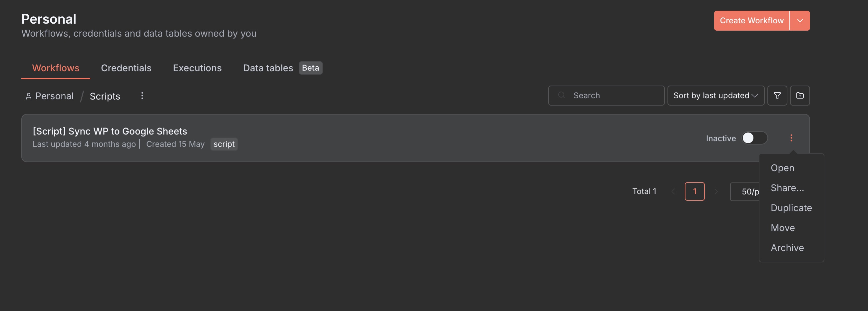Expand the Create Workflow dropdown arrow
The width and height of the screenshot is (868, 311).
(800, 21)
